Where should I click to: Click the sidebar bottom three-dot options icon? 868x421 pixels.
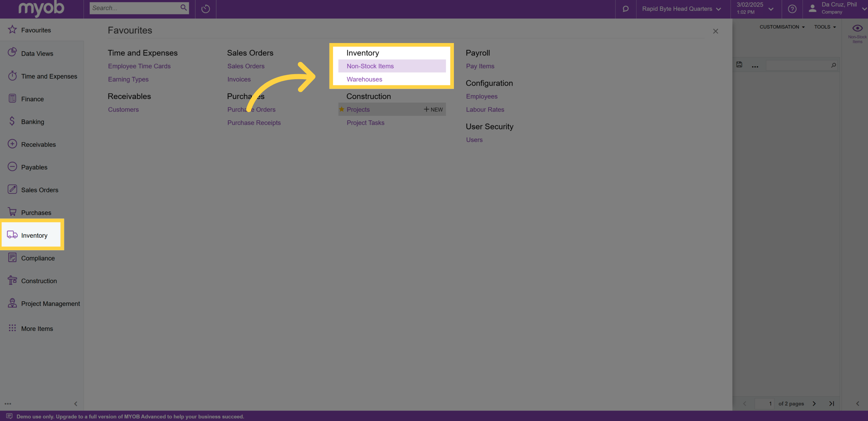(8, 404)
